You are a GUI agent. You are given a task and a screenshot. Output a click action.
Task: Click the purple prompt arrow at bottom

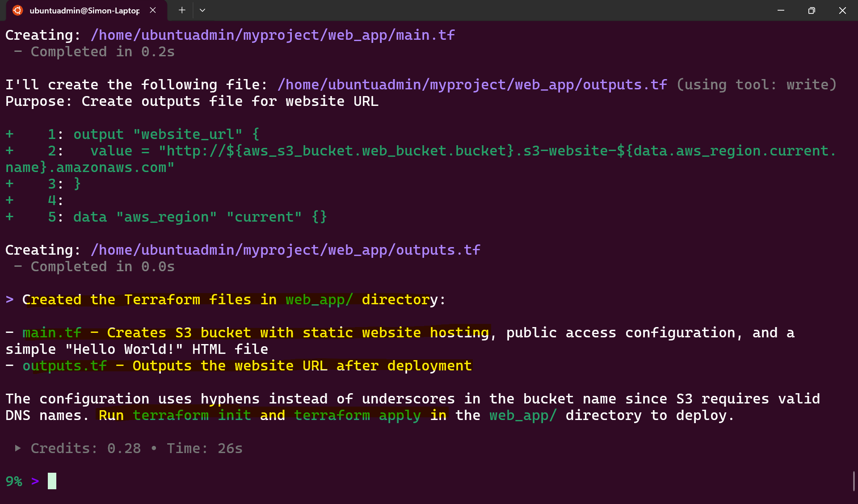(x=35, y=481)
